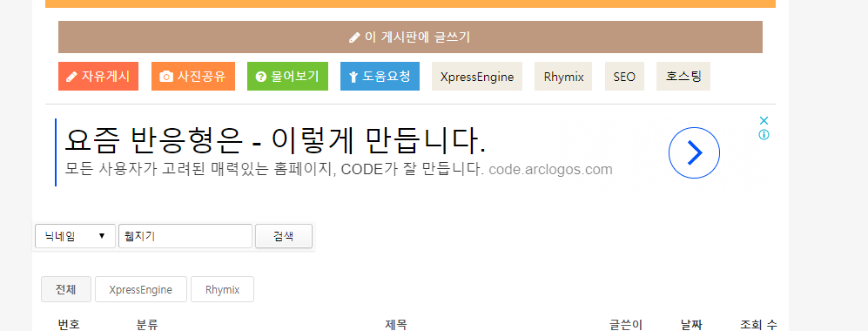Open the code.arclogos.com ad link
Screen dimensions: 868x331
point(551,169)
